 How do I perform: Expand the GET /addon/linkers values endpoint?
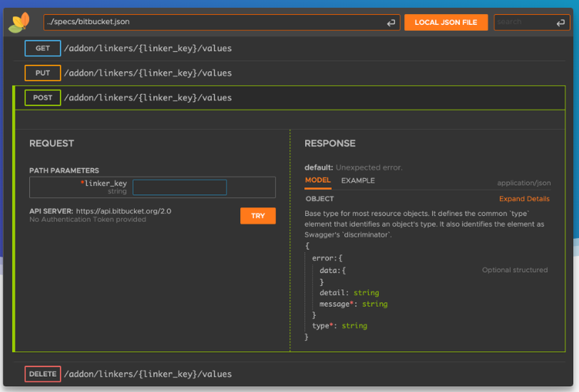[289, 49]
